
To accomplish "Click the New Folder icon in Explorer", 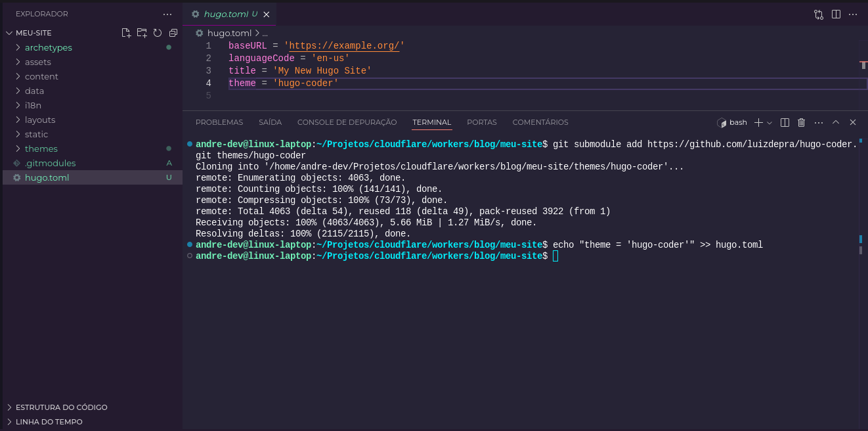I will point(142,32).
